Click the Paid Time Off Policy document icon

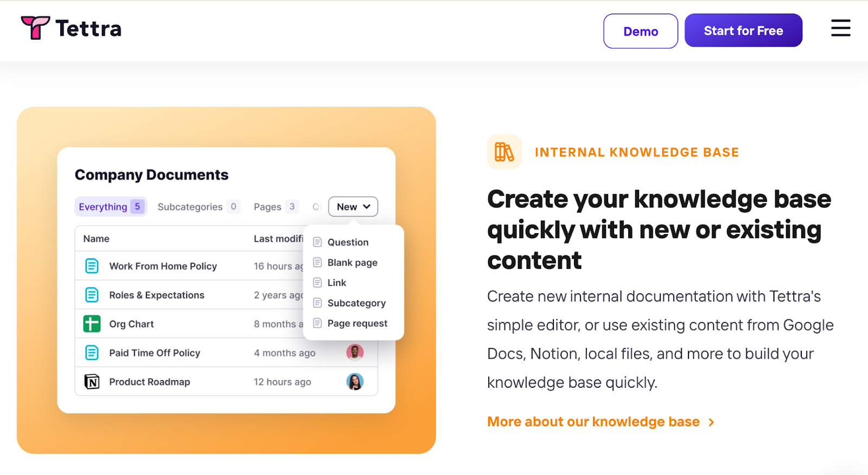92,353
